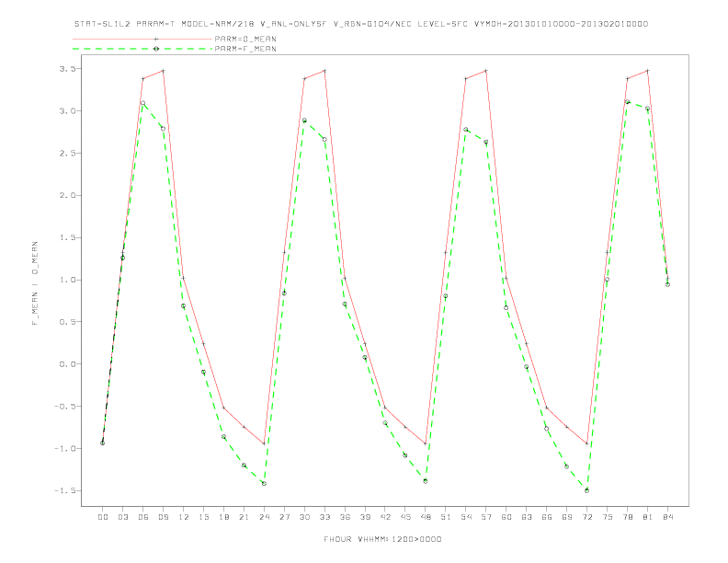Click the chart title starting STAT=SL1L2
Screen dimensions: 728x563
tap(361, 24)
